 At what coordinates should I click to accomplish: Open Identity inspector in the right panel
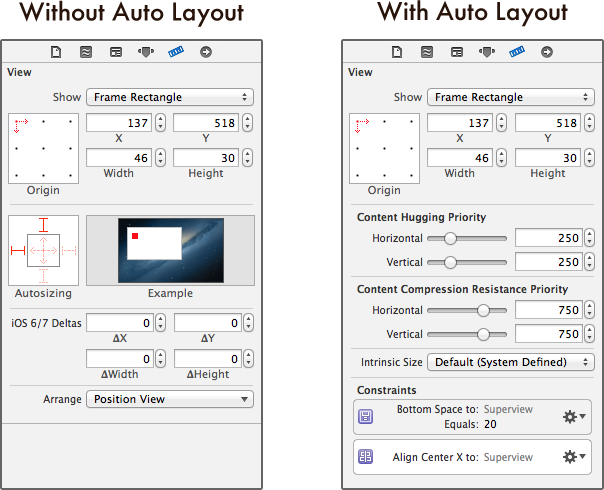click(457, 52)
